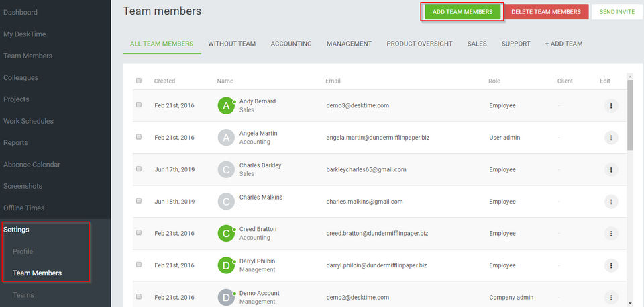
Task: Open three-dot edit menu for Angela Martin
Action: [x=610, y=138]
